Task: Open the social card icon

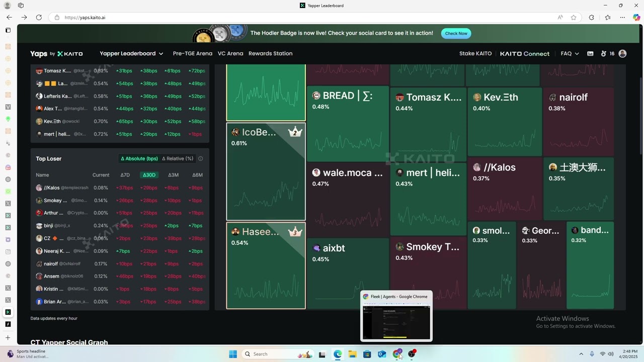Action: (590, 53)
